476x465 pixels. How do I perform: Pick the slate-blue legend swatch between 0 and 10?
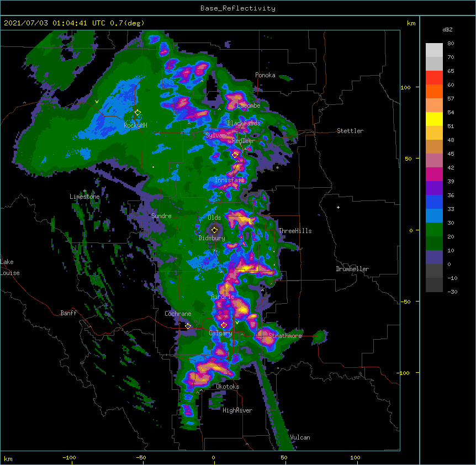434,257
